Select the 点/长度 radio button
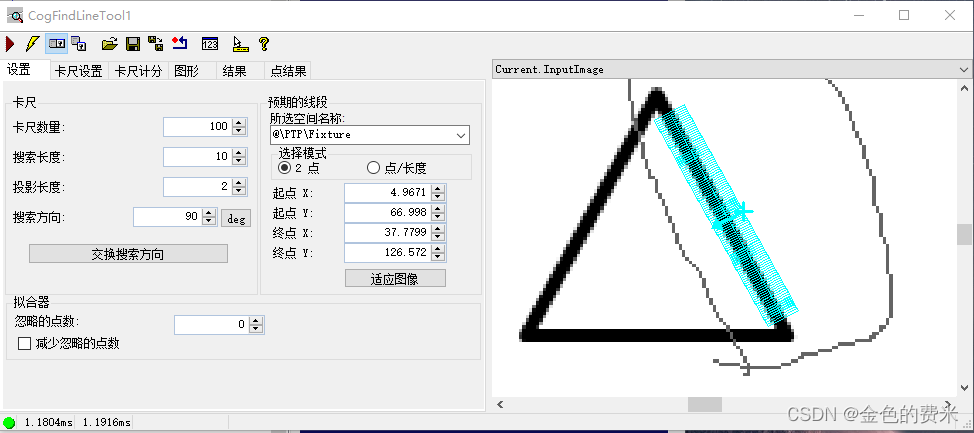This screenshot has height=433, width=974. tap(373, 168)
